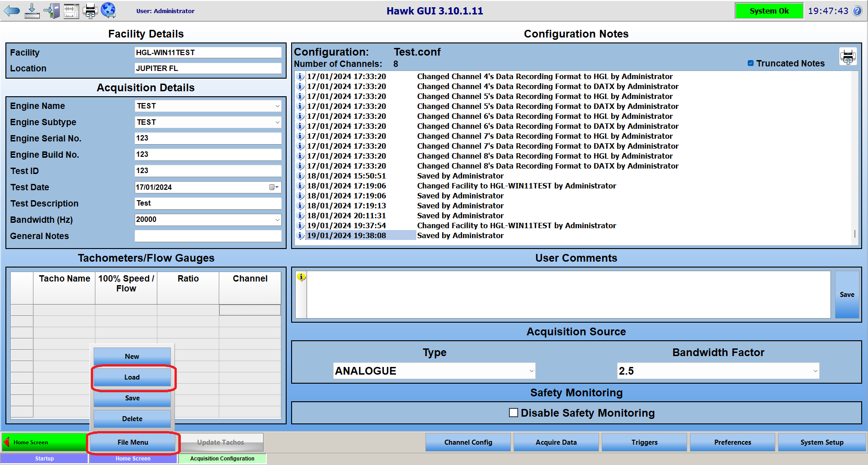Enable Disable Safety Monitoring checkbox
The height and width of the screenshot is (465, 868).
click(x=514, y=413)
